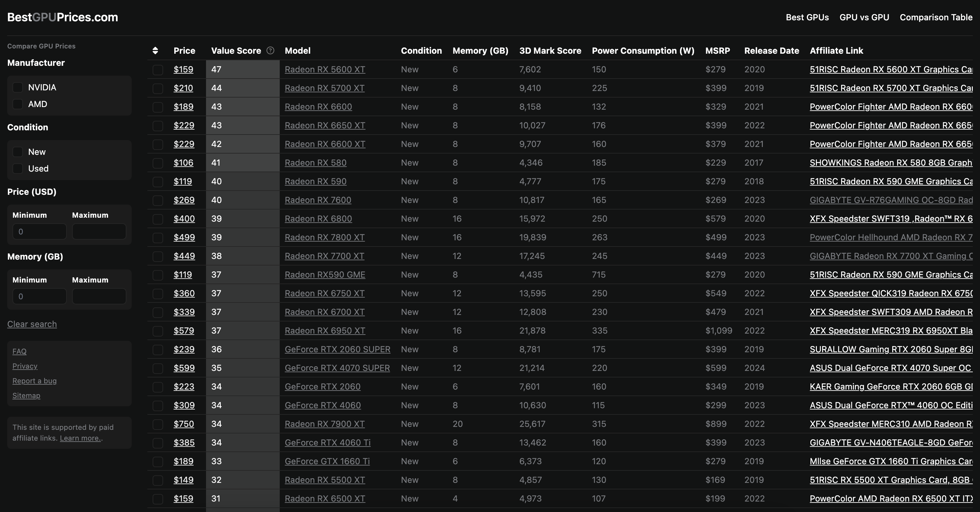Image resolution: width=980 pixels, height=512 pixels.
Task: Sort by the Memory (GB) column header
Action: (481, 50)
